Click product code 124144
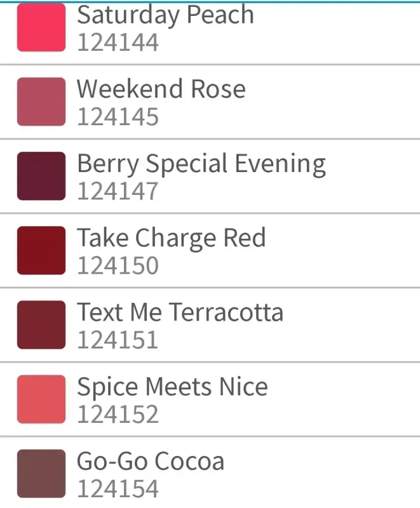 click(118, 43)
